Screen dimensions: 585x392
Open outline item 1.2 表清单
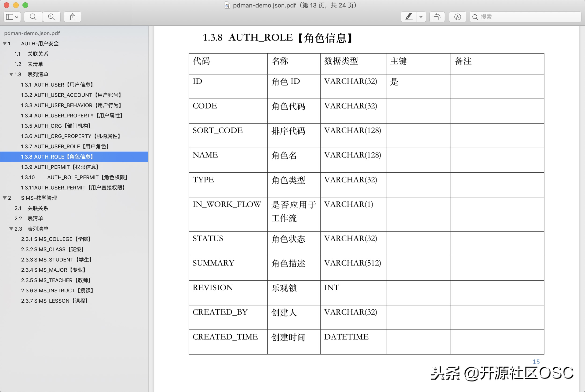point(29,64)
